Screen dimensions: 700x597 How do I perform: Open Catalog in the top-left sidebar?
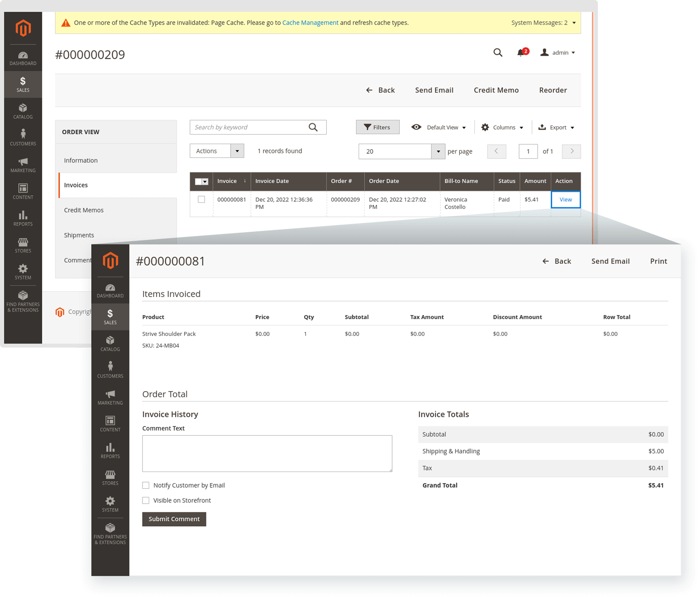23,111
